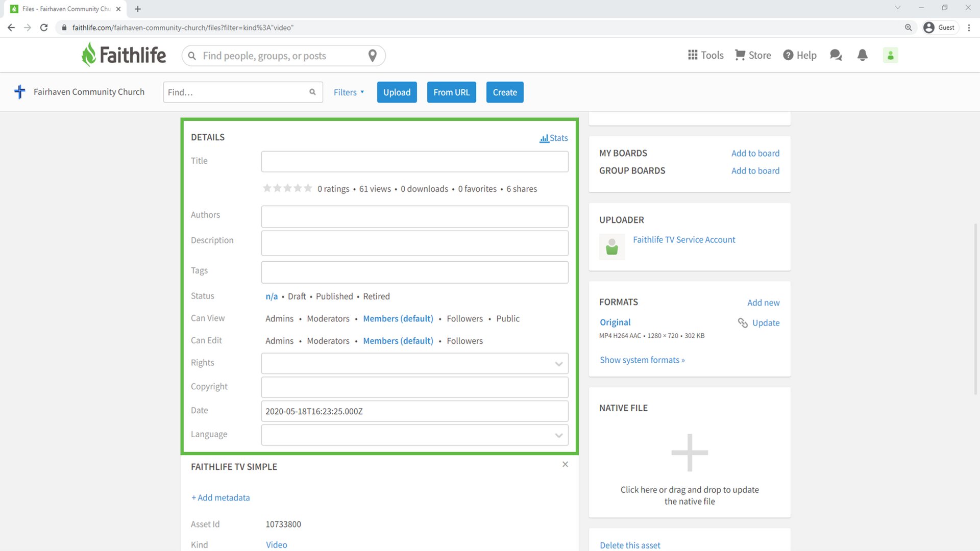Click the magnifier in the Find box
The image size is (980, 551).
point(312,92)
